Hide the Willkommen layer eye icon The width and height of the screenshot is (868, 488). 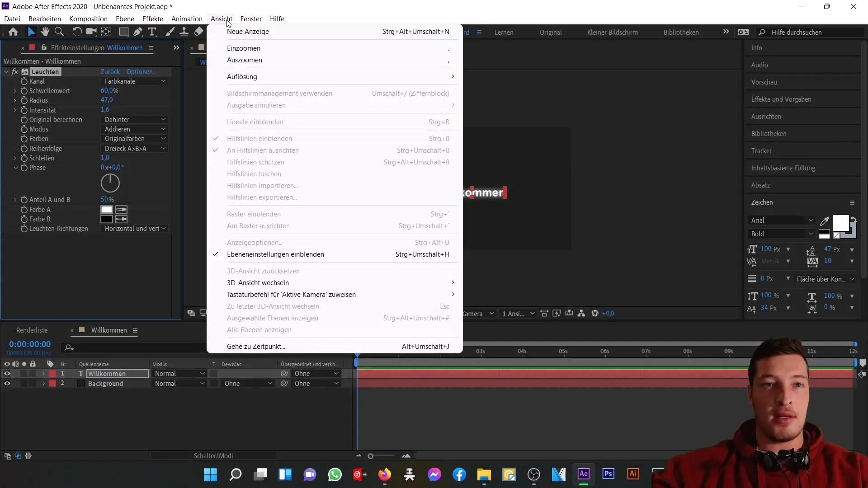[7, 374]
